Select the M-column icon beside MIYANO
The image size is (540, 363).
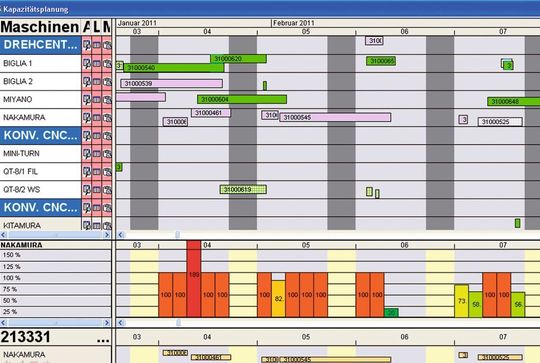coord(107,100)
